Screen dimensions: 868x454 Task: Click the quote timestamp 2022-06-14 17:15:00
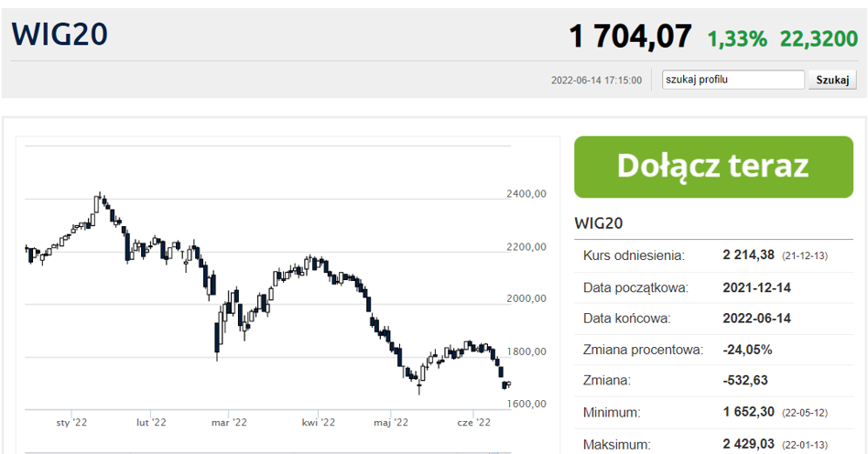point(596,81)
